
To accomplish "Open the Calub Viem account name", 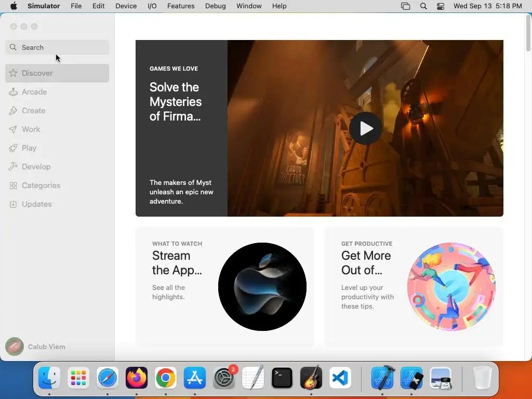I will pyautogui.click(x=46, y=347).
